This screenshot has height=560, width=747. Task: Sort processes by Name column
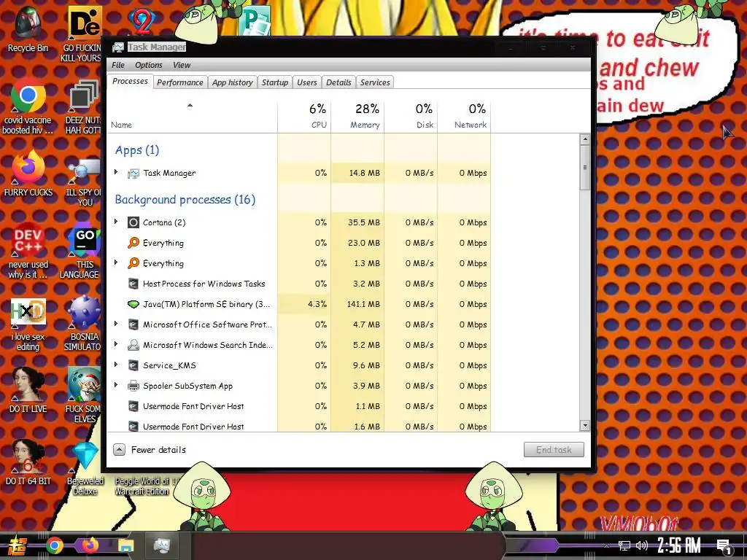pyautogui.click(x=192, y=116)
